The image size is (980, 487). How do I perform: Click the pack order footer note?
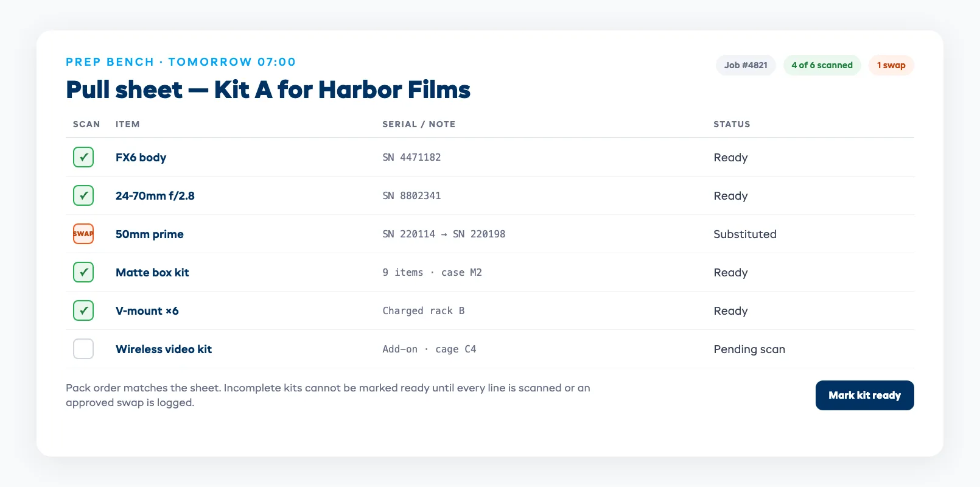328,395
